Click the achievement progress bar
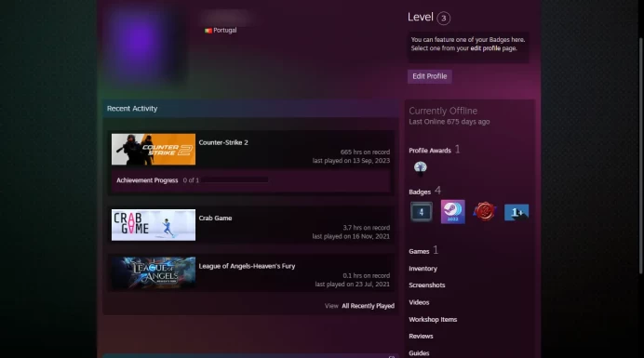644x358 pixels. tap(235, 179)
